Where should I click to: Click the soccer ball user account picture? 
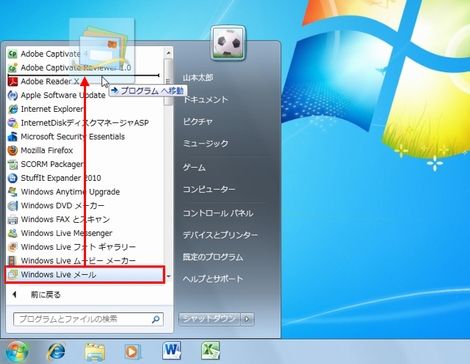pos(228,43)
